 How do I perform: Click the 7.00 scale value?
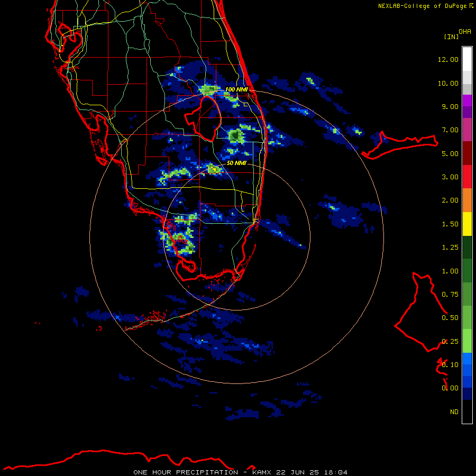450,130
